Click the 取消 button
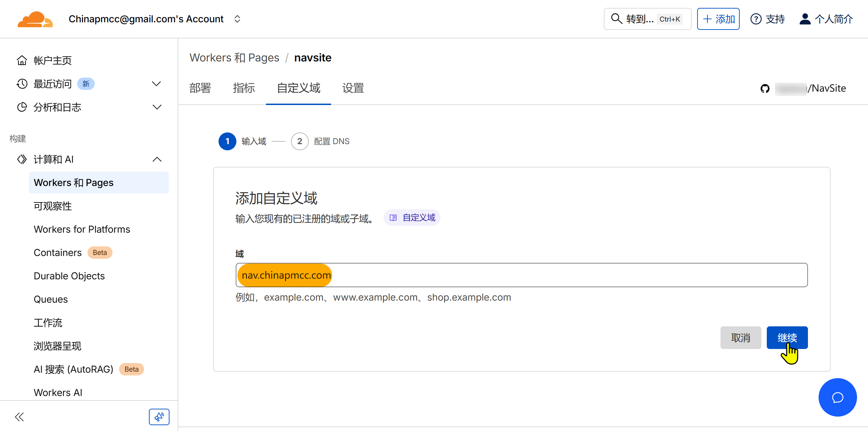The width and height of the screenshot is (868, 431). [740, 337]
